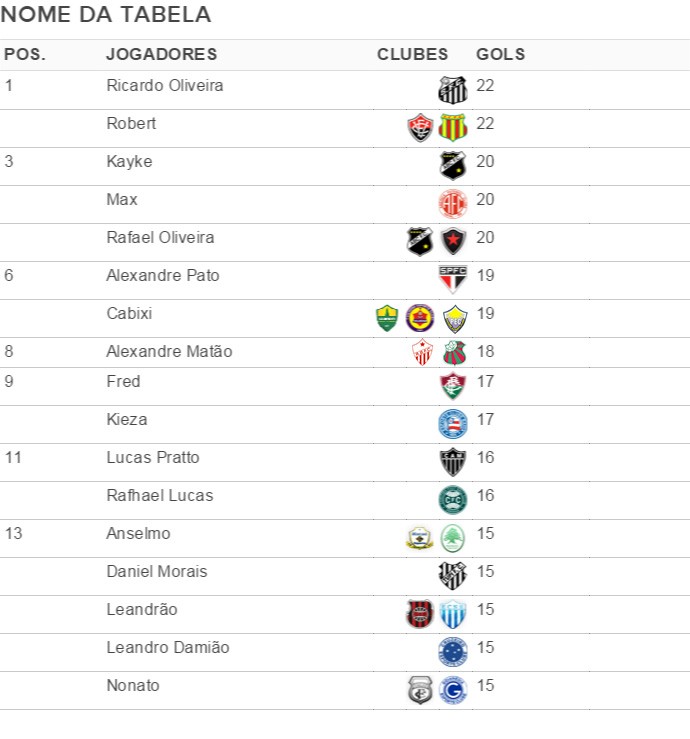Open the Bahia crest beside Kieza
Image resolution: width=690 pixels, height=739 pixels.
point(452,424)
